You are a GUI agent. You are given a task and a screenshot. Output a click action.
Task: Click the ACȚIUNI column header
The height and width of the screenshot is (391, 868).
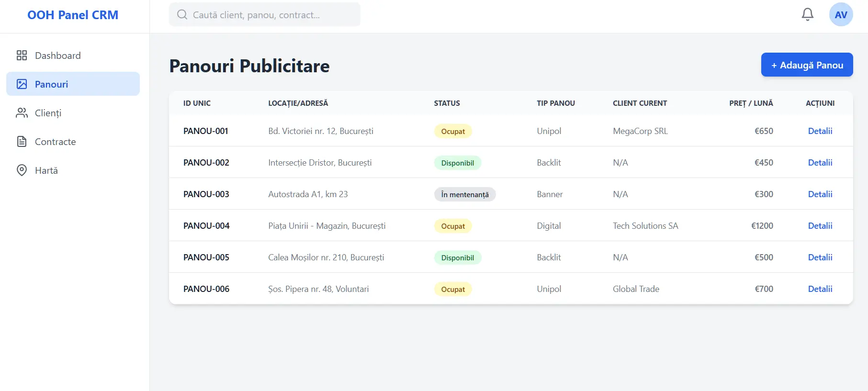(x=820, y=103)
